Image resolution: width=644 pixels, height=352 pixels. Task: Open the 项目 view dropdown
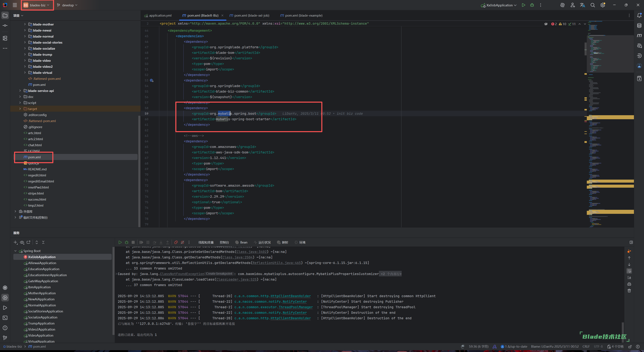[x=18, y=15]
